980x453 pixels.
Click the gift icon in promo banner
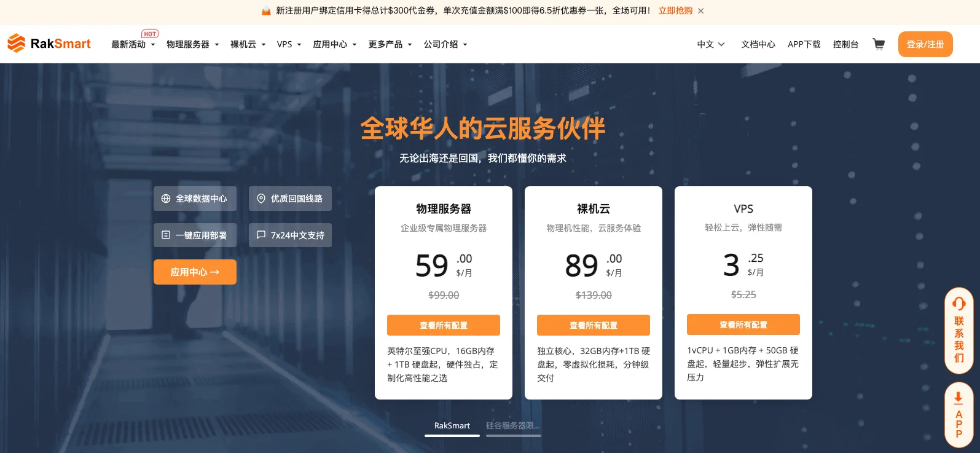point(266,11)
